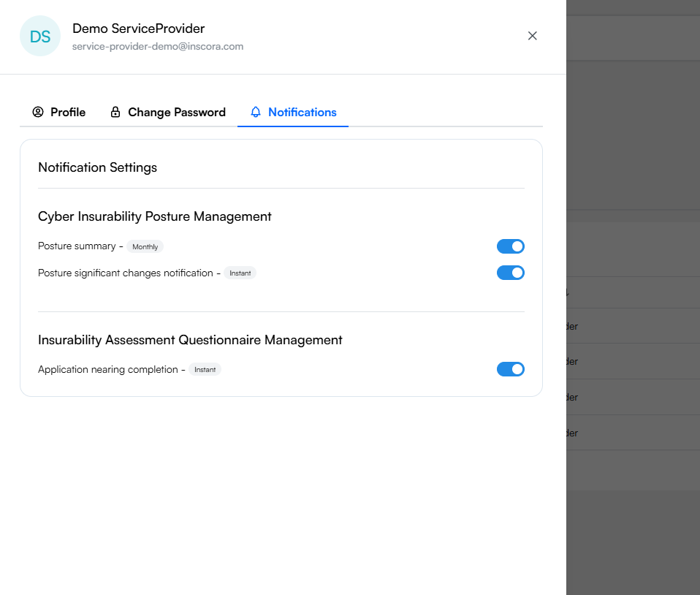Click the DS avatar circle
This screenshot has width=700, height=595.
40,36
